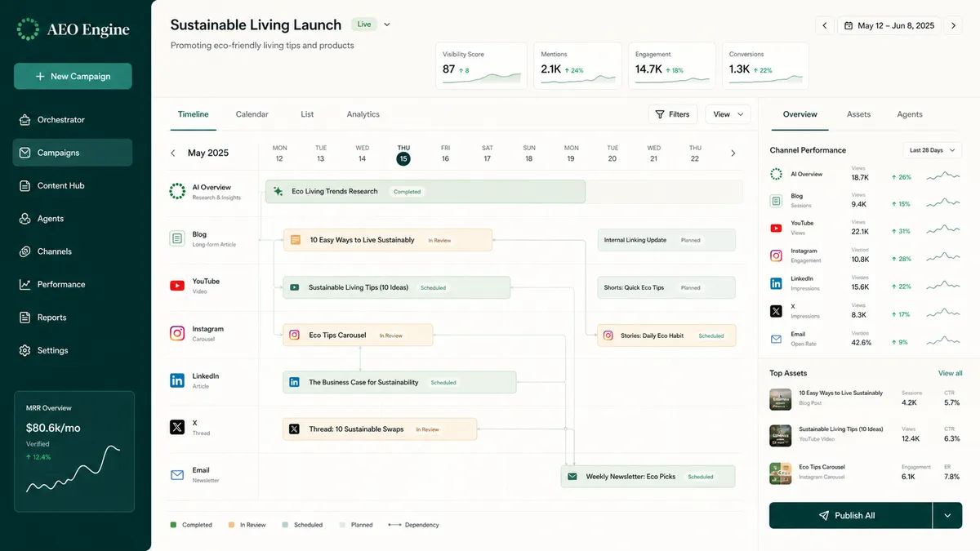
Task: Open the Sustainable Living Tips (10 Ideas) asset thumbnail
Action: tap(781, 436)
